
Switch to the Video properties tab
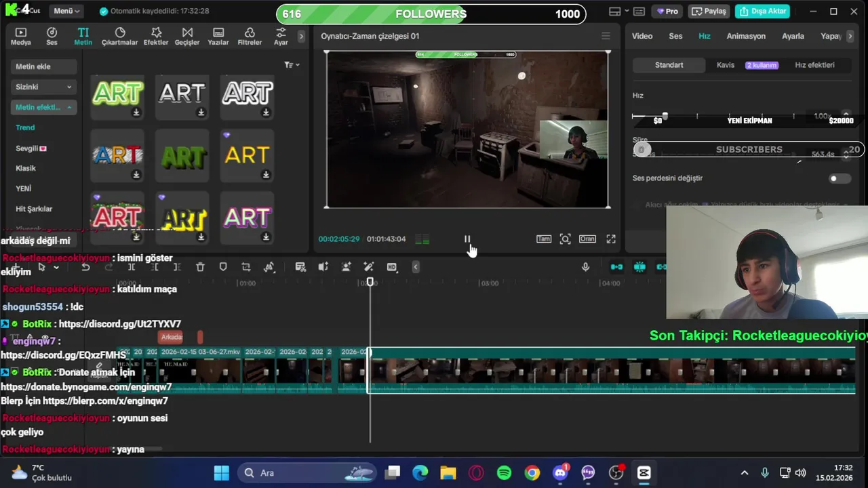point(642,36)
